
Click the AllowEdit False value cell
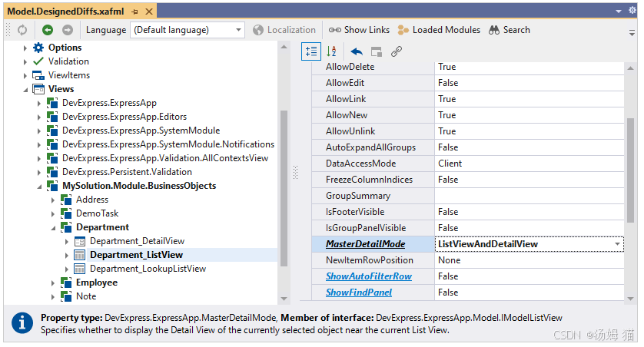pos(529,83)
